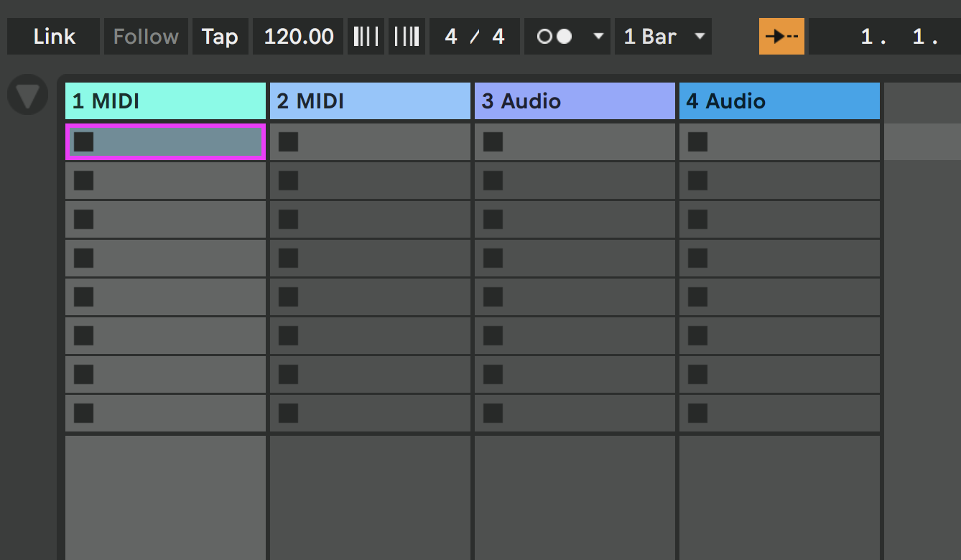Click fourth slot stop button in 3 Audio
The height and width of the screenshot is (560, 961).
point(493,258)
